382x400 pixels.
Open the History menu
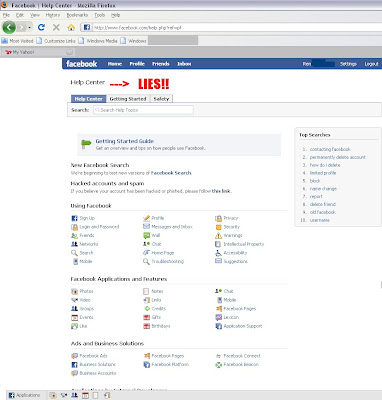pos(53,15)
